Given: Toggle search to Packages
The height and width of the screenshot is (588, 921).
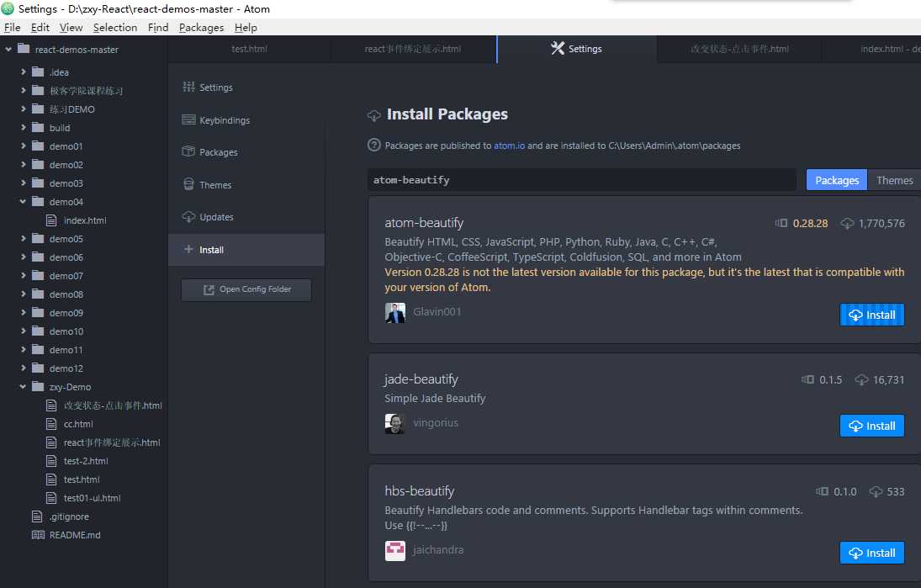Looking at the screenshot, I should tap(836, 180).
